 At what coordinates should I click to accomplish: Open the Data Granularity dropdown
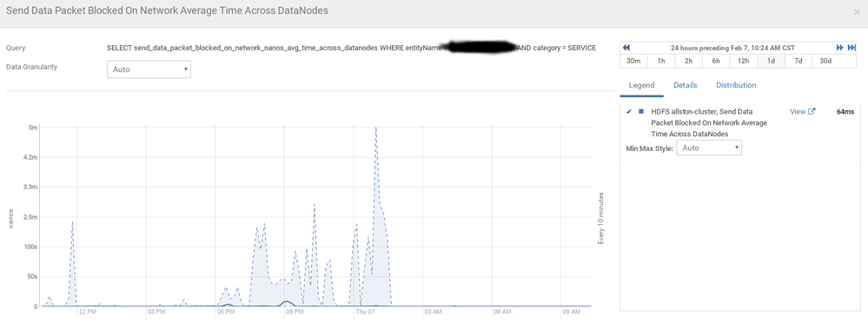(x=149, y=69)
